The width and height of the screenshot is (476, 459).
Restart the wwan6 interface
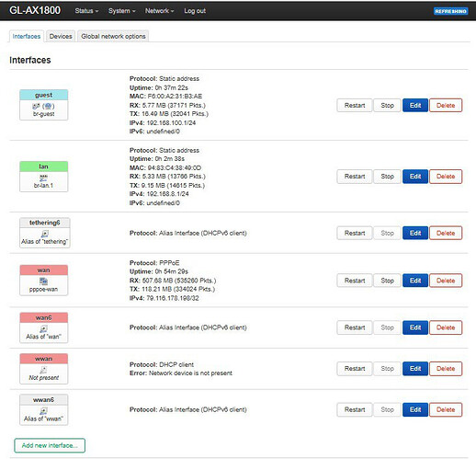pos(355,409)
